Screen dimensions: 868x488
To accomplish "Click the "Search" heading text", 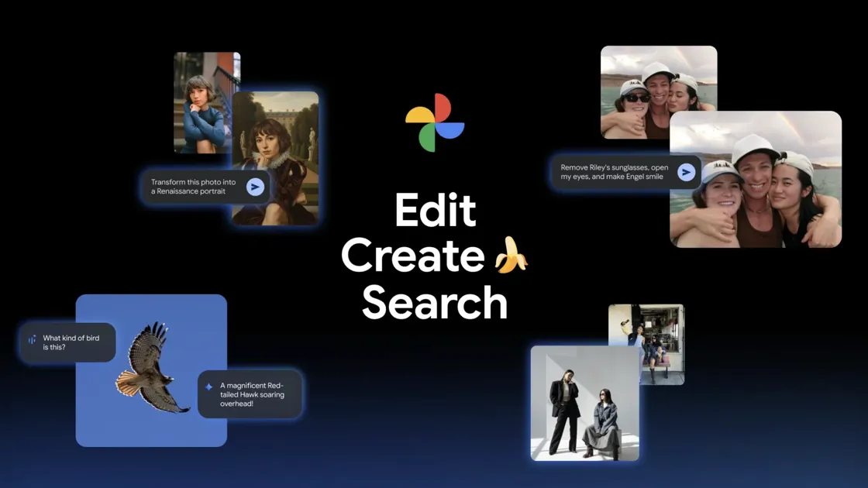I will (x=435, y=303).
